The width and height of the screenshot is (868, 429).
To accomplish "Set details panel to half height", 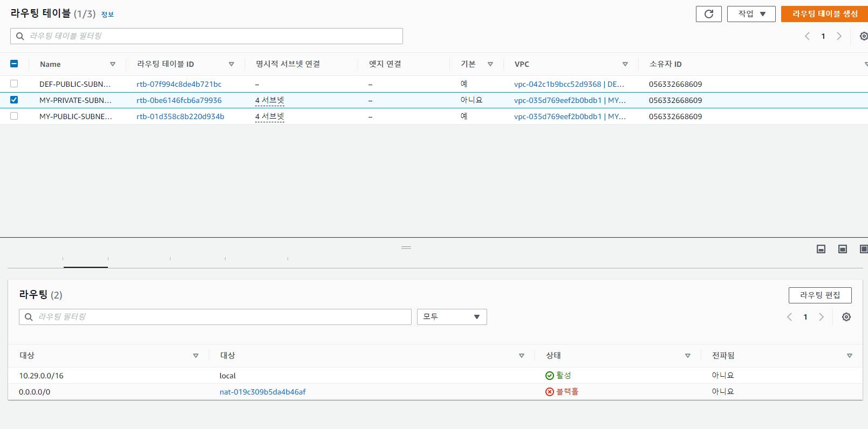I will click(843, 249).
